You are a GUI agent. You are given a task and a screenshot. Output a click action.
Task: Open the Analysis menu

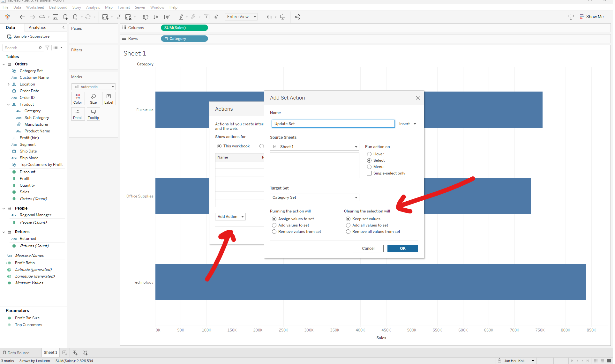pos(93,7)
